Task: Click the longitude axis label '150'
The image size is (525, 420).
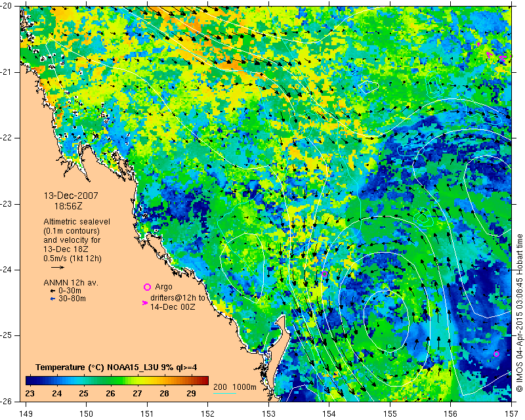Action: pos(87,414)
